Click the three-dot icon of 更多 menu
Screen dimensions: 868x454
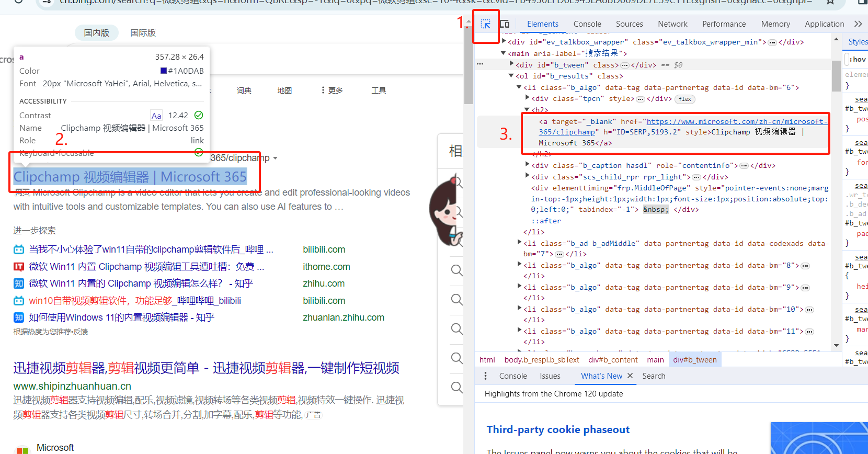tap(323, 90)
